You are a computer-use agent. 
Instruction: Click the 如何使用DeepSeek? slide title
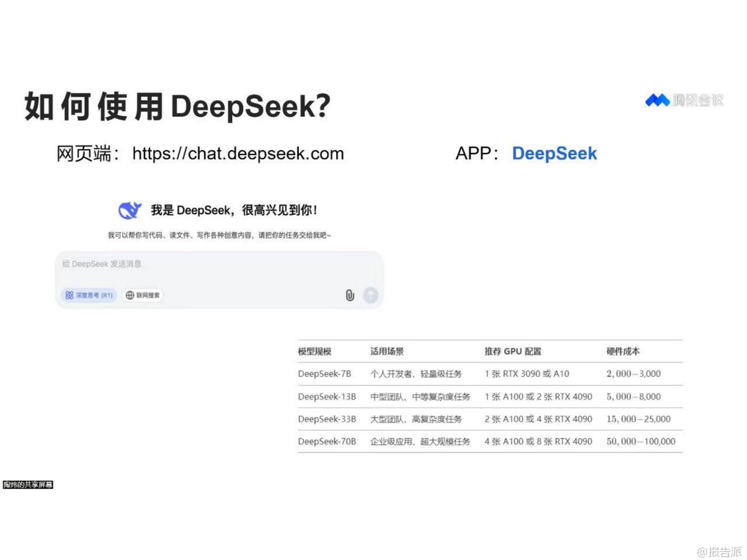pyautogui.click(x=177, y=106)
